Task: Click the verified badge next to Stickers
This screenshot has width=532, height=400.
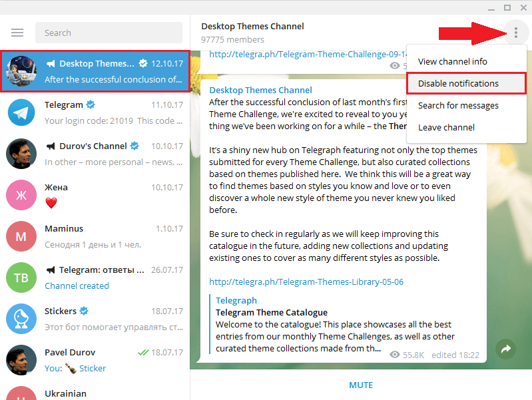Action: tap(84, 311)
